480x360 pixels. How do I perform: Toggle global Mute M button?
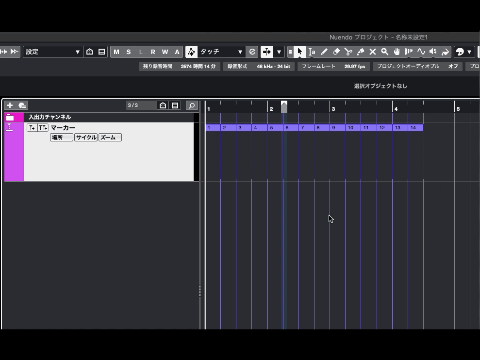tap(116, 52)
